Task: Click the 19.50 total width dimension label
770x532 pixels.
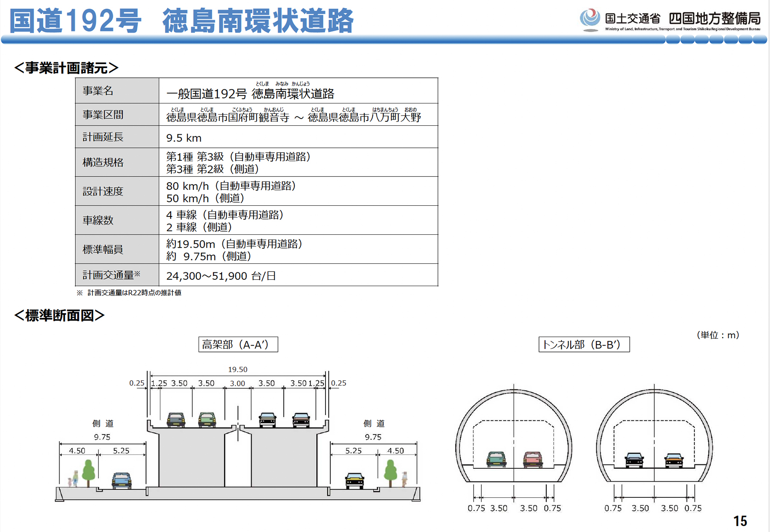Action: click(237, 369)
